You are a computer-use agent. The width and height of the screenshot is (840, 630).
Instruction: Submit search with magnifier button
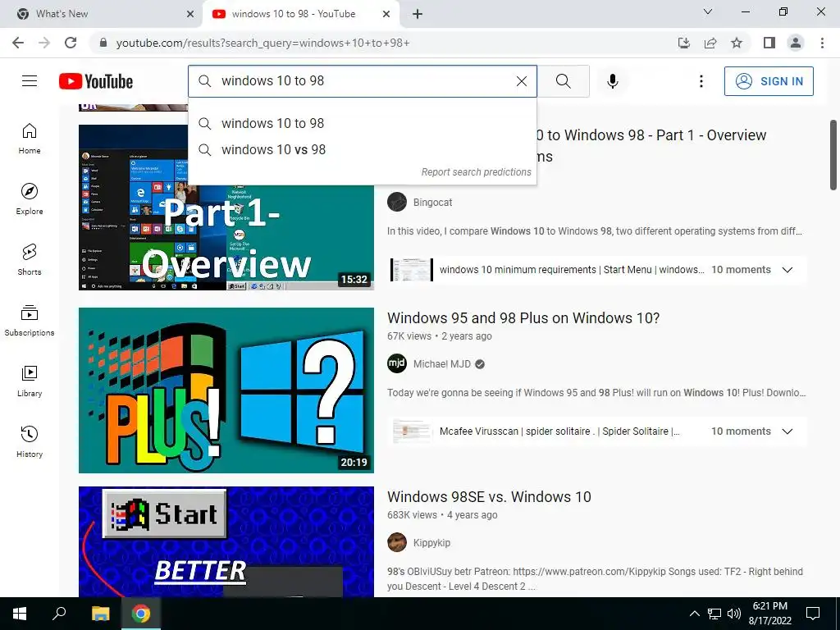click(563, 81)
